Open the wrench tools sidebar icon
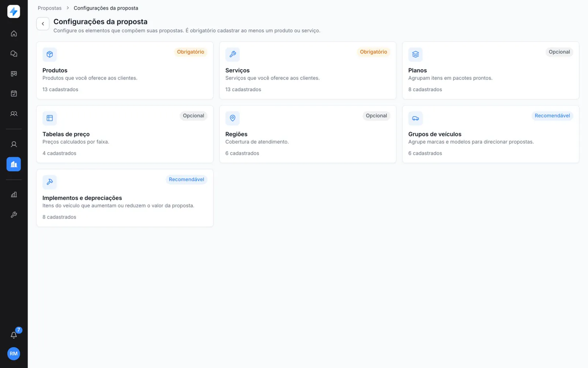This screenshot has height=368, width=588. click(x=14, y=215)
